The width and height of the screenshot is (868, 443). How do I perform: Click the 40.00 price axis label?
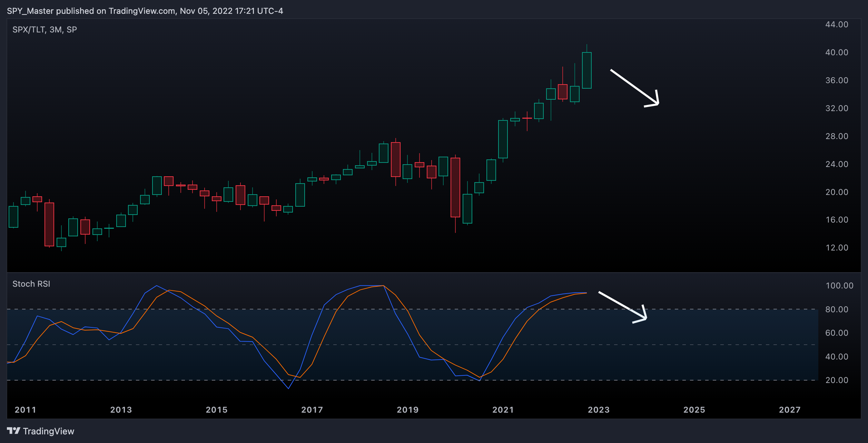[x=837, y=52]
